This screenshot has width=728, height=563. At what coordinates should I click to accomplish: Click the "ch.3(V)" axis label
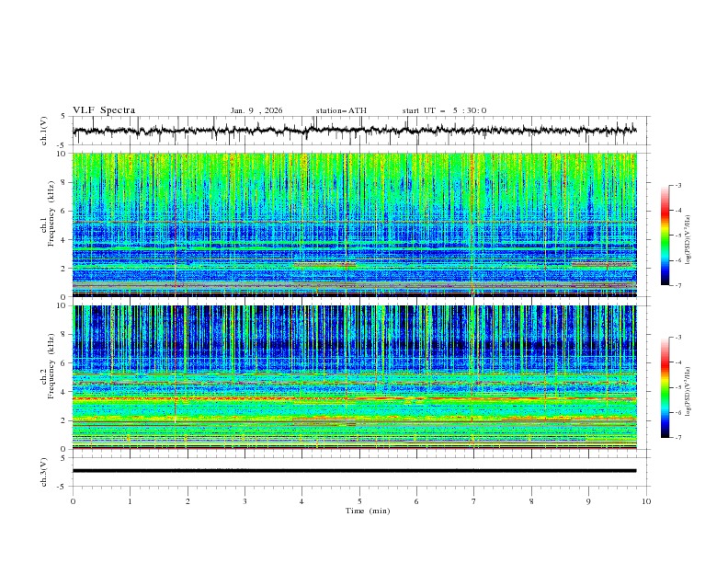pyautogui.click(x=44, y=472)
